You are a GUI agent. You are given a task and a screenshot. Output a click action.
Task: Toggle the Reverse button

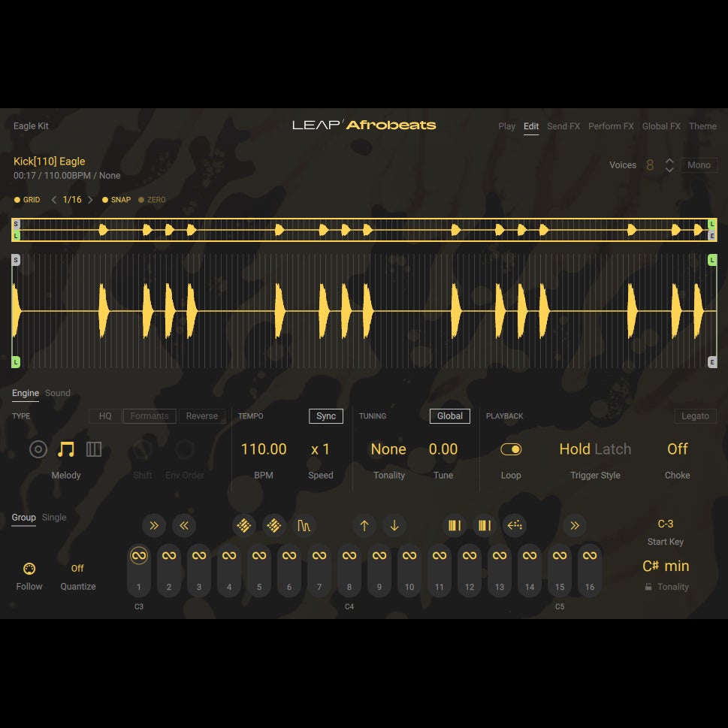tap(202, 416)
